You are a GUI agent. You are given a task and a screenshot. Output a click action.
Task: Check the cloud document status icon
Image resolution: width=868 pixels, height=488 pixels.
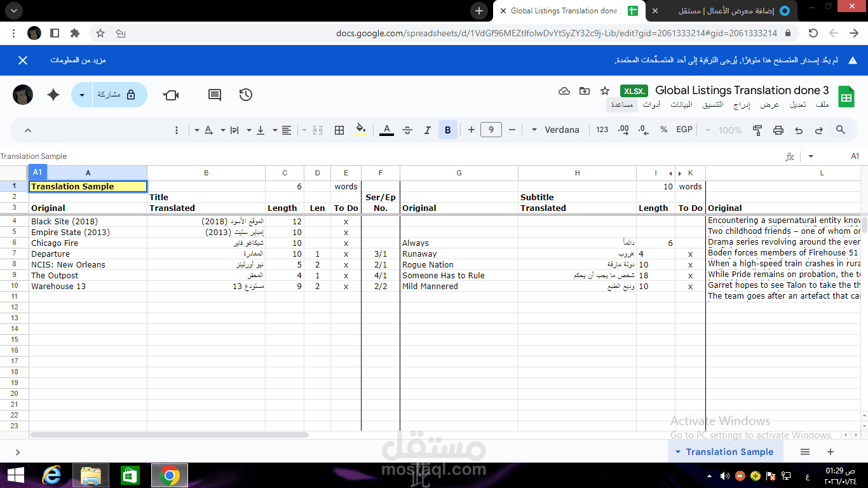[x=564, y=91]
